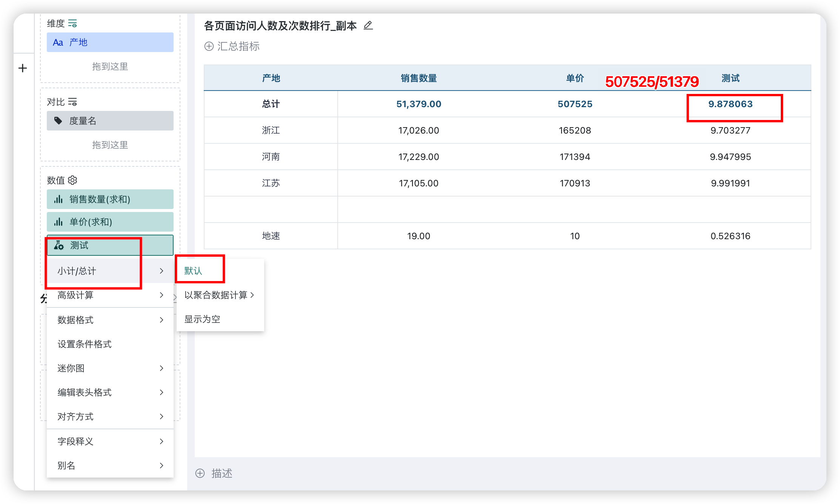The width and height of the screenshot is (840, 504).
Task: Click the calculated-field flask icon on 测试
Action: click(x=59, y=245)
